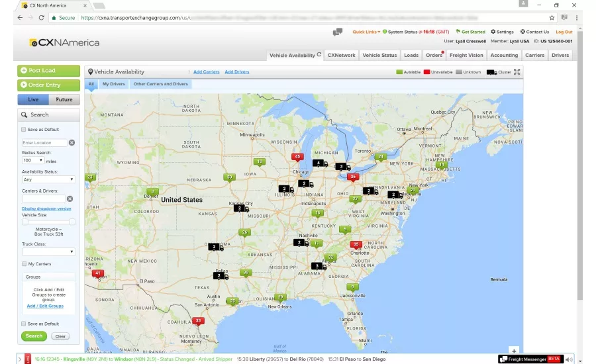The width and height of the screenshot is (596, 364).
Task: Click the Post Load button
Action: click(x=48, y=71)
